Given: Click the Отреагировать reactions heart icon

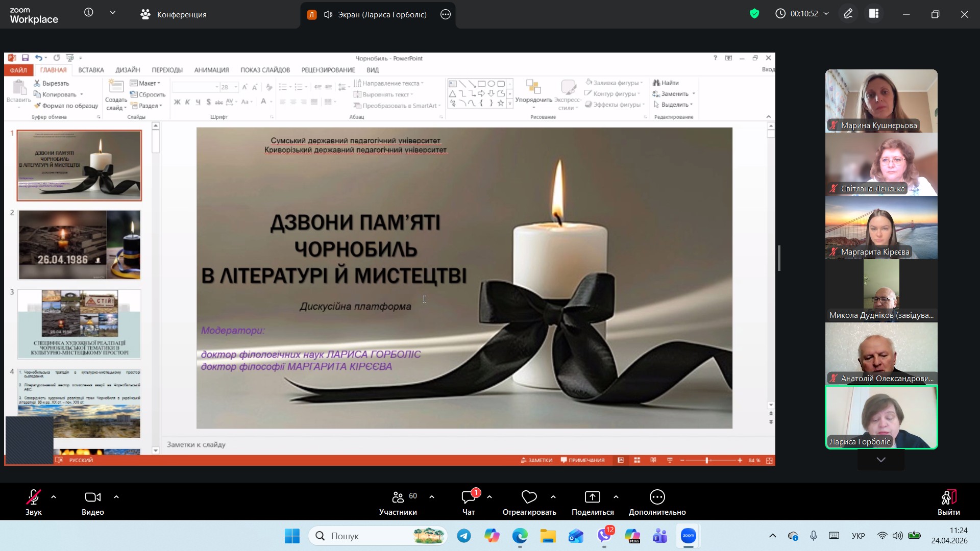Looking at the screenshot, I should click(529, 497).
